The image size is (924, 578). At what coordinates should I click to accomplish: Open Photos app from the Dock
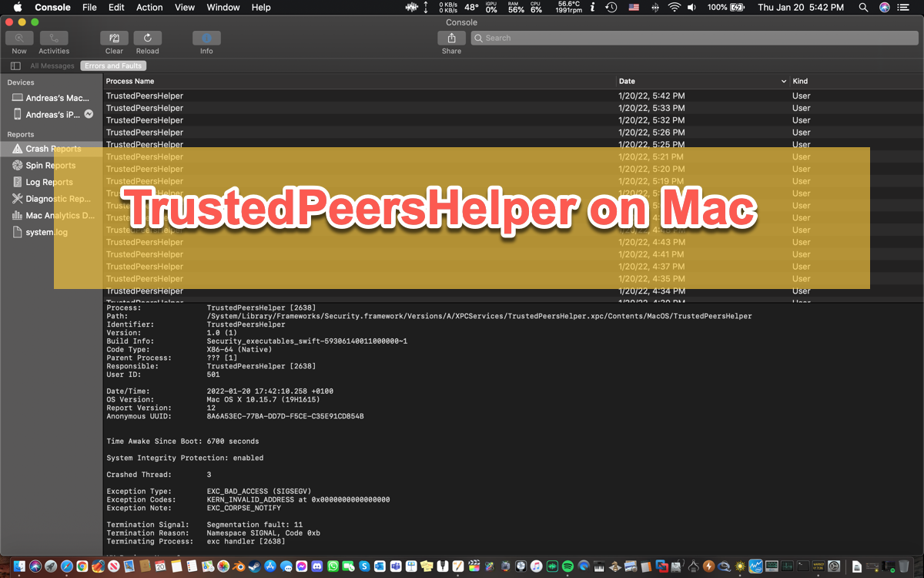(x=223, y=566)
